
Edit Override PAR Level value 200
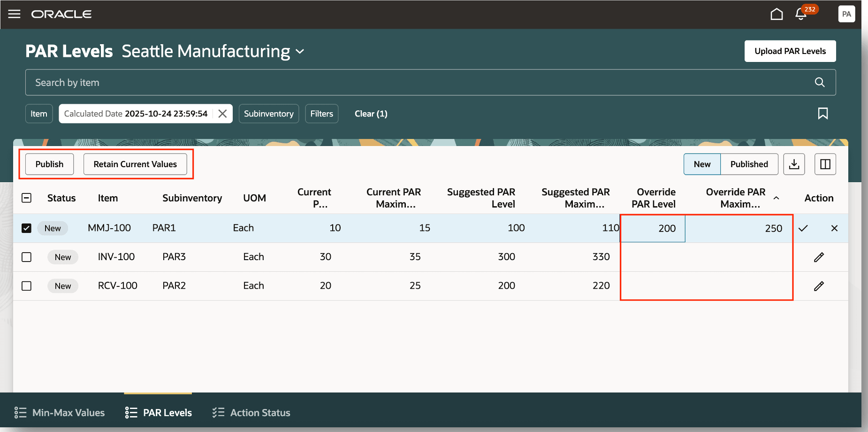[653, 228]
